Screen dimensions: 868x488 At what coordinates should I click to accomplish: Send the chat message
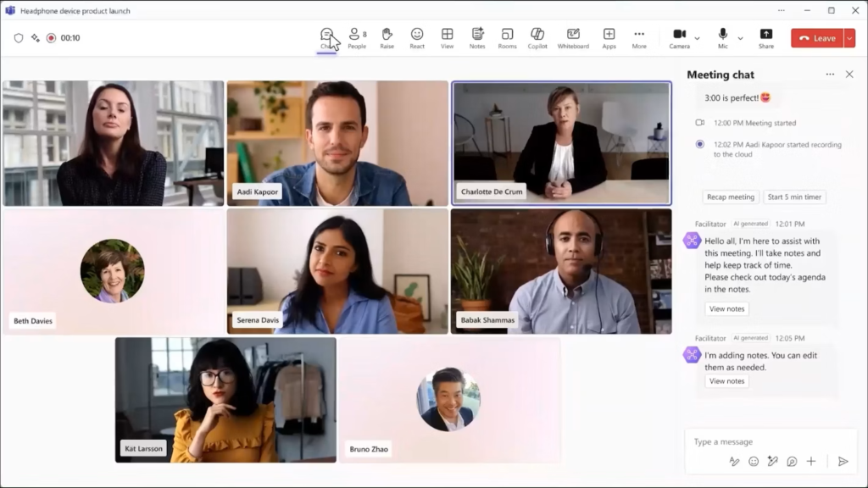coord(843,462)
